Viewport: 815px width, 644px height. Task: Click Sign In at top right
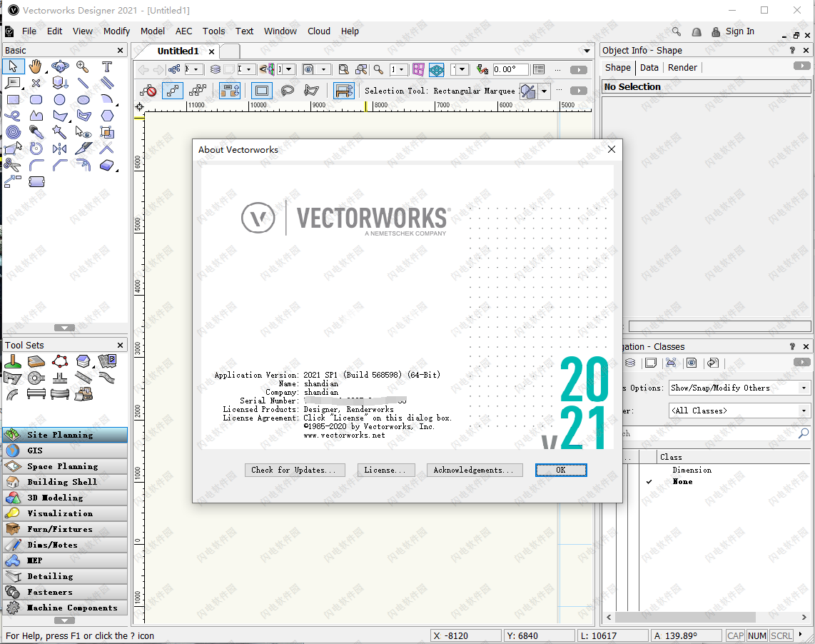[x=739, y=31]
